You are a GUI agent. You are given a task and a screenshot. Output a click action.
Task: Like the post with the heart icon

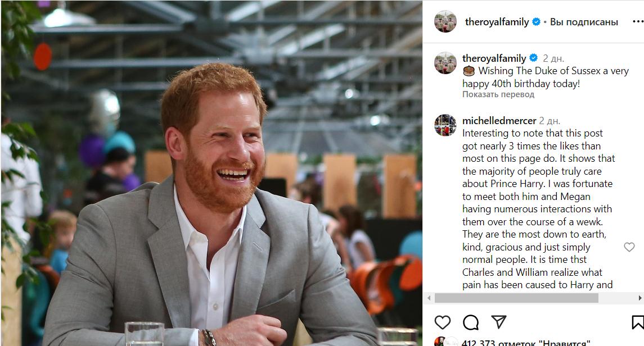[x=443, y=322]
